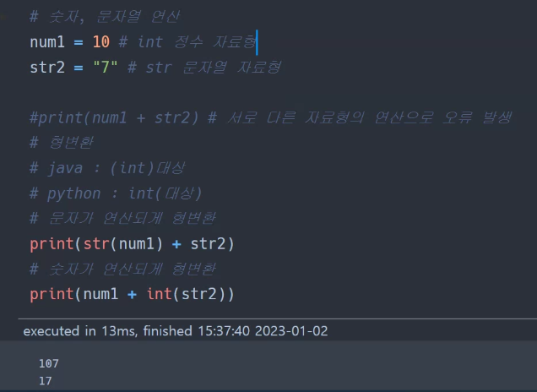
Task: Click the output value 107
Action: (x=49, y=363)
